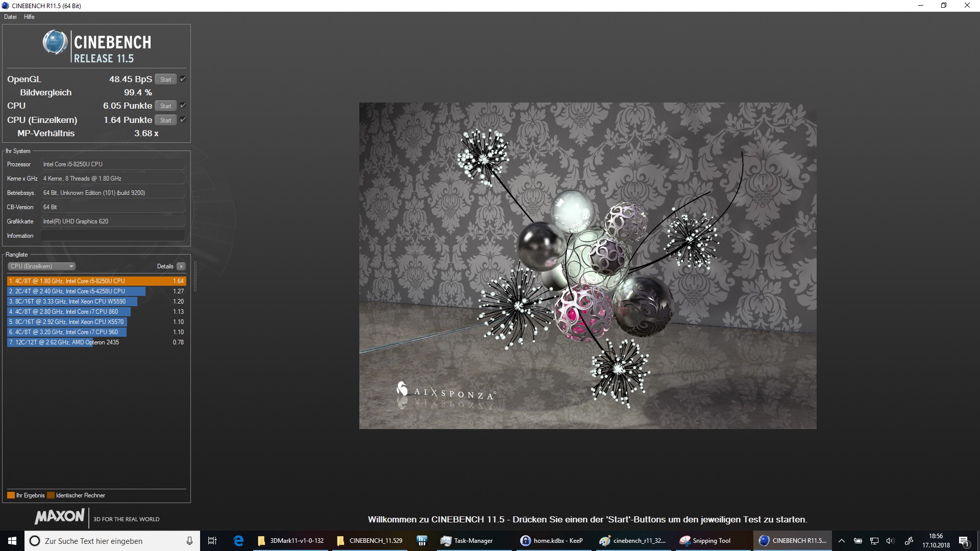980x551 pixels.
Task: Click the Prozessor field Intel Core i5-8250U
Action: click(113, 164)
